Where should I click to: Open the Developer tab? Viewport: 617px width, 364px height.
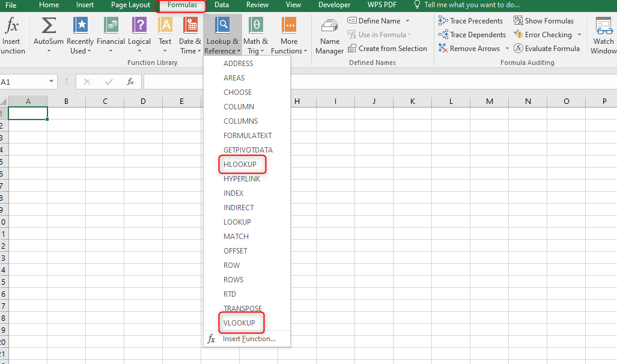click(x=334, y=5)
